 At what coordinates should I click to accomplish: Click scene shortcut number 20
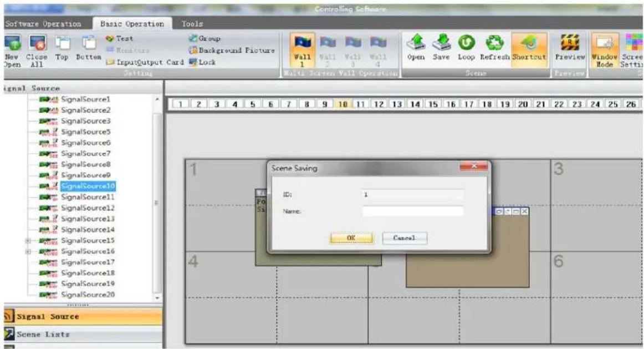tap(523, 104)
